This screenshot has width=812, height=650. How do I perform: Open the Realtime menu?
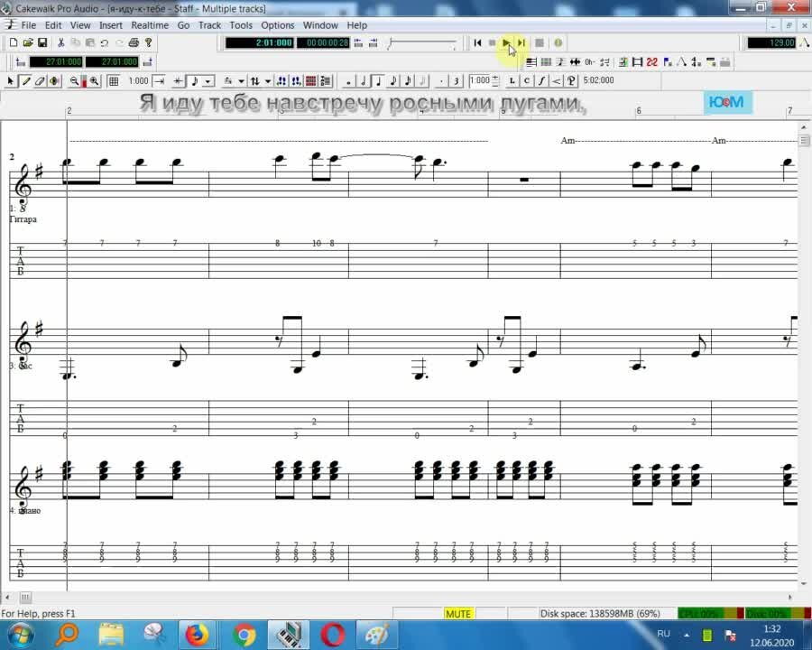click(x=150, y=25)
